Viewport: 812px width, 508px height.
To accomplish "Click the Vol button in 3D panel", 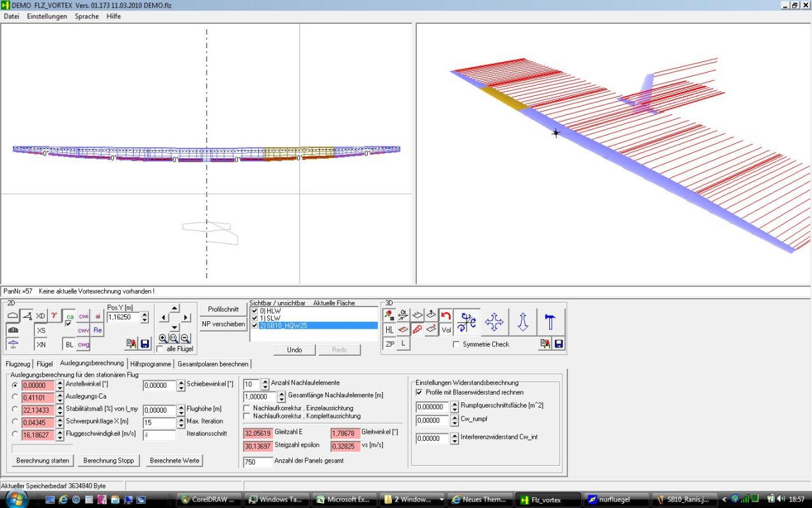I will pos(446,329).
